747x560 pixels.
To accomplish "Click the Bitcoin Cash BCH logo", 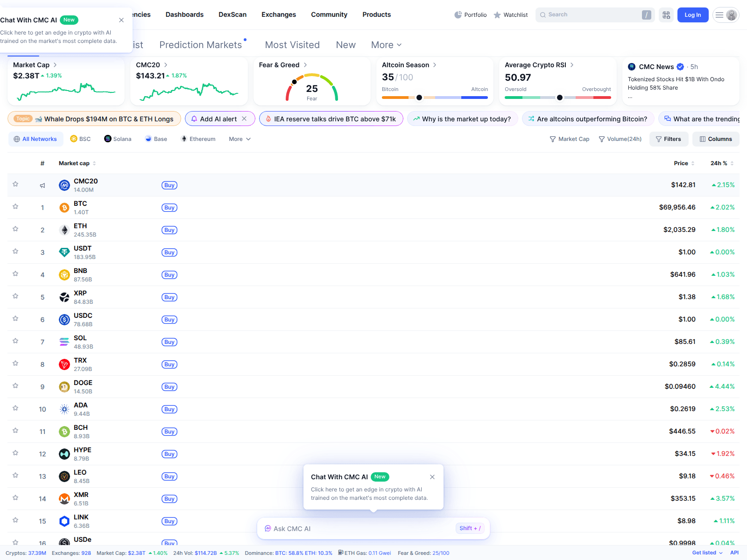I will (64, 432).
